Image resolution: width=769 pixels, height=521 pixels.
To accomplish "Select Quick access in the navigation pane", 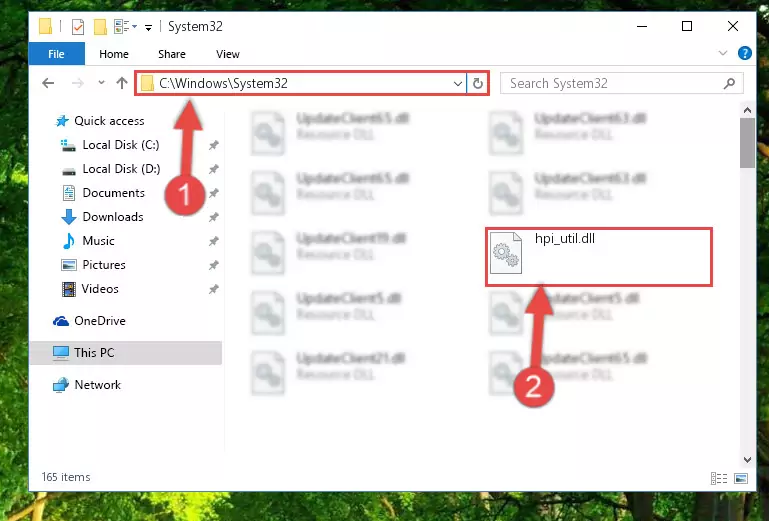I will point(109,121).
